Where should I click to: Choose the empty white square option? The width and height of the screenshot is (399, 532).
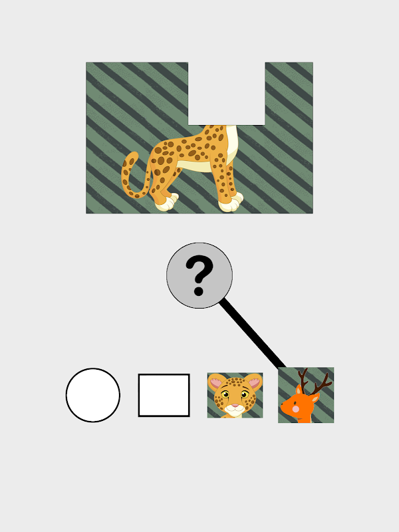point(164,395)
